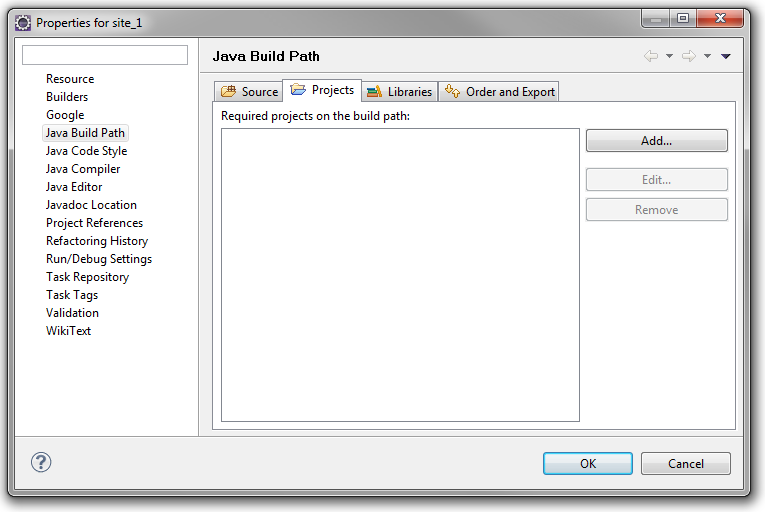Open the back history dropdown arrow
The height and width of the screenshot is (512, 765).
pos(669,56)
